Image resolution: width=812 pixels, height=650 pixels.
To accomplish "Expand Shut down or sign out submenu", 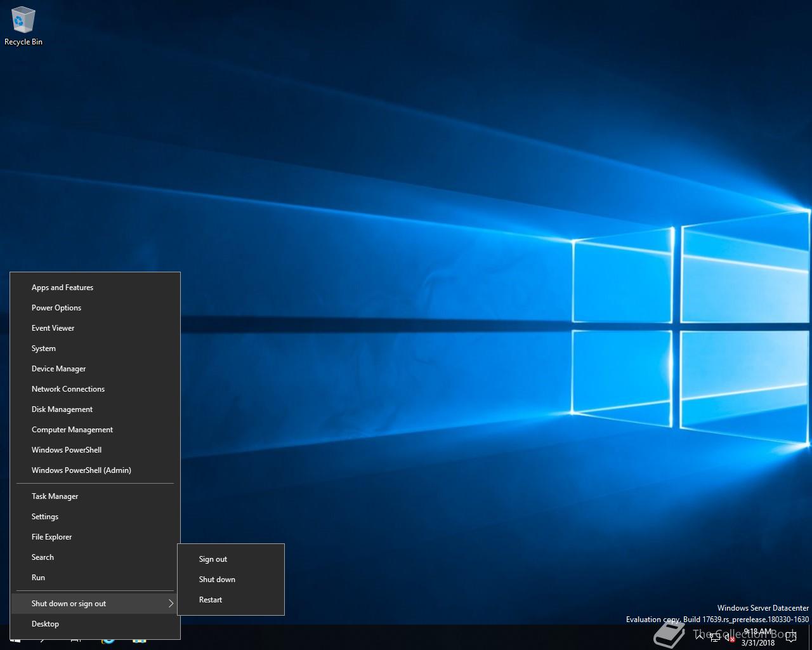I will coord(95,604).
